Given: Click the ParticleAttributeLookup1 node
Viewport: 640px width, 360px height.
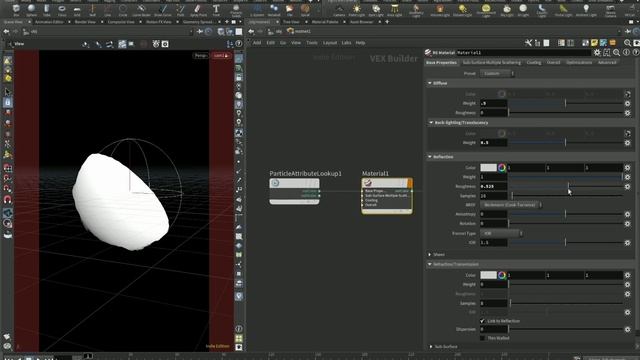Looking at the screenshot, I should pos(294,191).
